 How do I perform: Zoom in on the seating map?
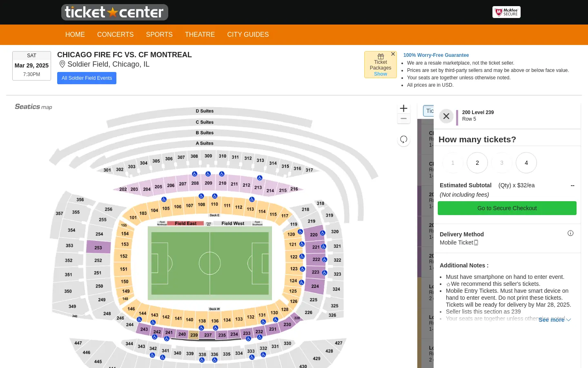point(403,108)
